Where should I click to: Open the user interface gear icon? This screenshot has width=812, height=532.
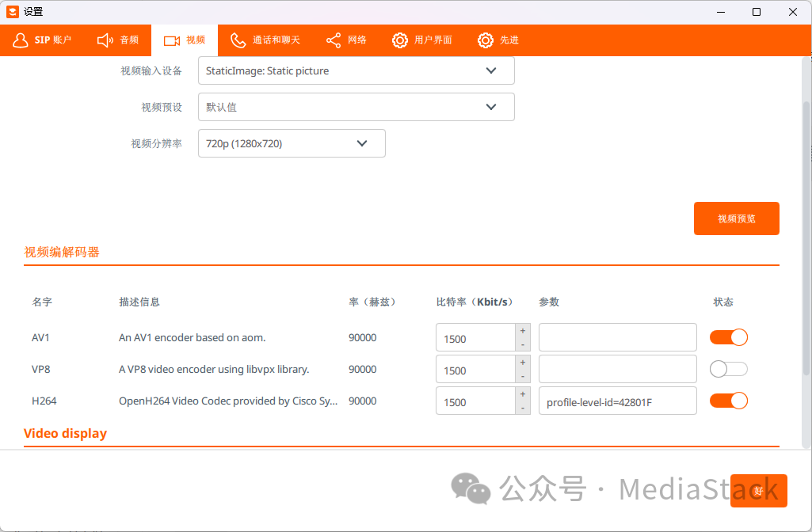(x=400, y=40)
